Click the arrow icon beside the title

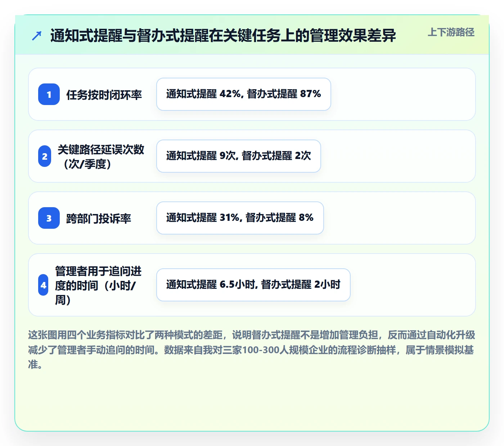point(37,36)
